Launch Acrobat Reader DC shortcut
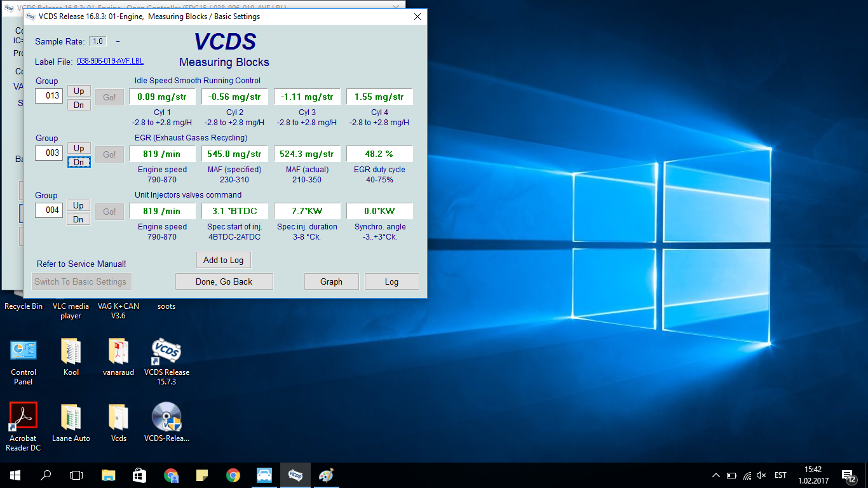Screen dimensions: 868x488 coord(24,426)
